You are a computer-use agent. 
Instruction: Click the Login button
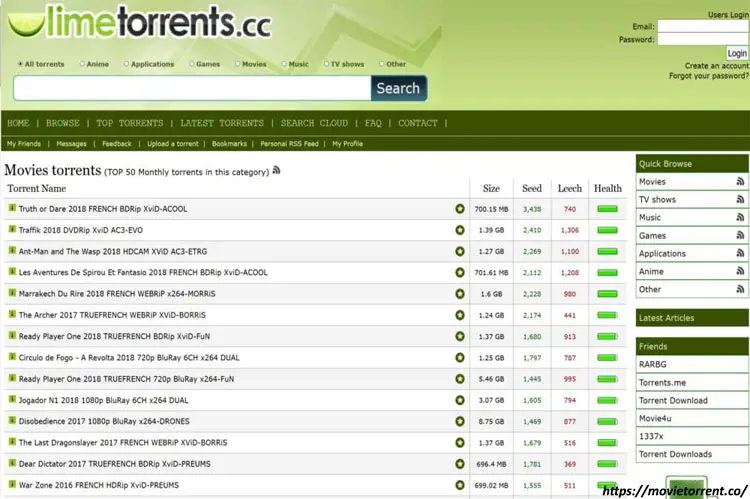click(x=737, y=53)
